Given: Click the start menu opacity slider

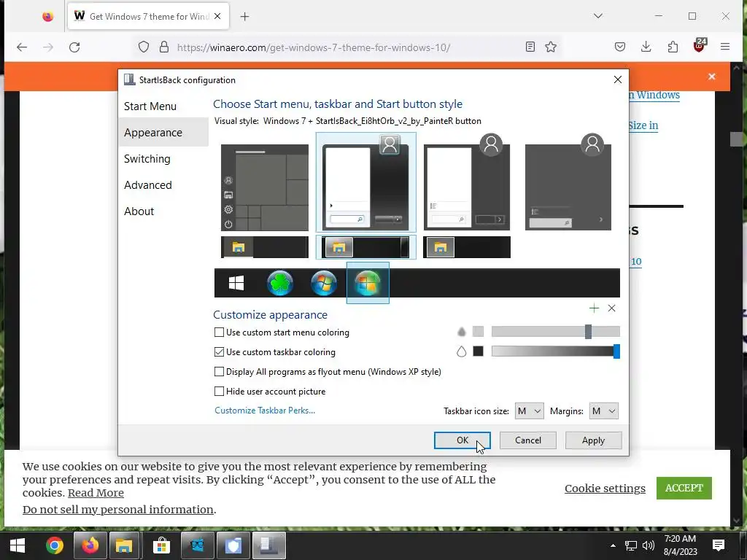Looking at the screenshot, I should pos(555,332).
